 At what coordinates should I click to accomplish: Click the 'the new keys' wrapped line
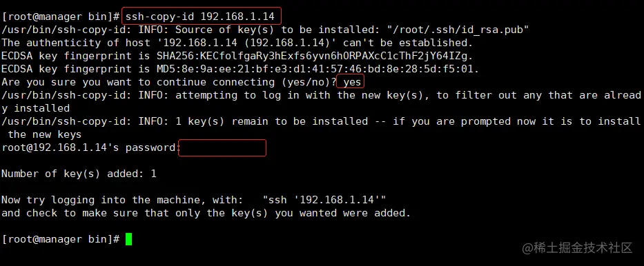coord(44,134)
